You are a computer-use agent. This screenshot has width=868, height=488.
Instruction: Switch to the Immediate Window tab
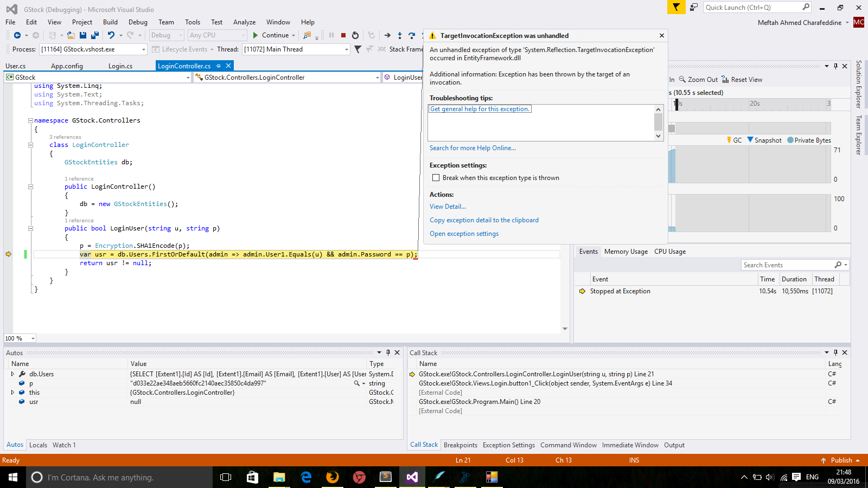(x=630, y=445)
